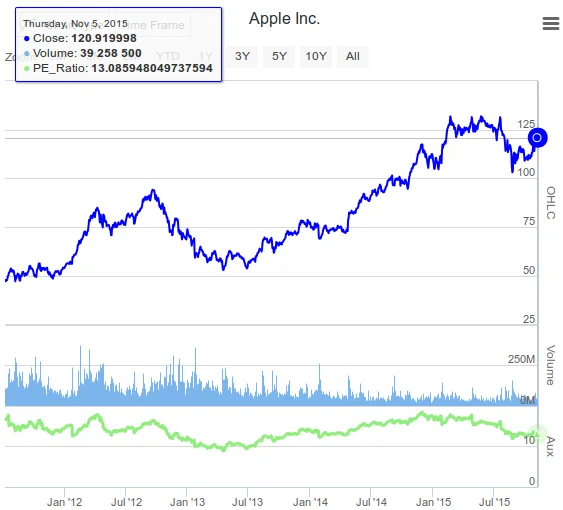Click the Jan '12 date axis label
The height and width of the screenshot is (510, 563).
(65, 502)
